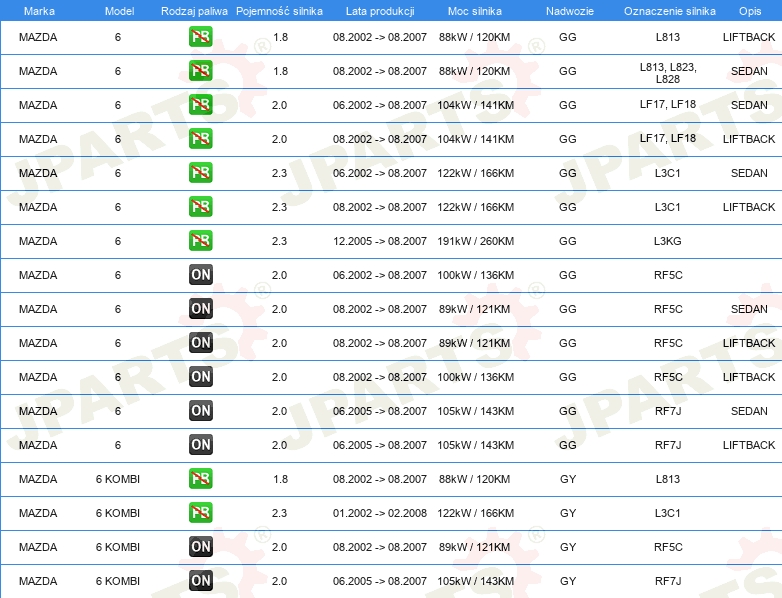This screenshot has width=782, height=598.
Task: Select the ON icon in the 100kW RF5C LIFTBACK row
Action: tap(200, 377)
